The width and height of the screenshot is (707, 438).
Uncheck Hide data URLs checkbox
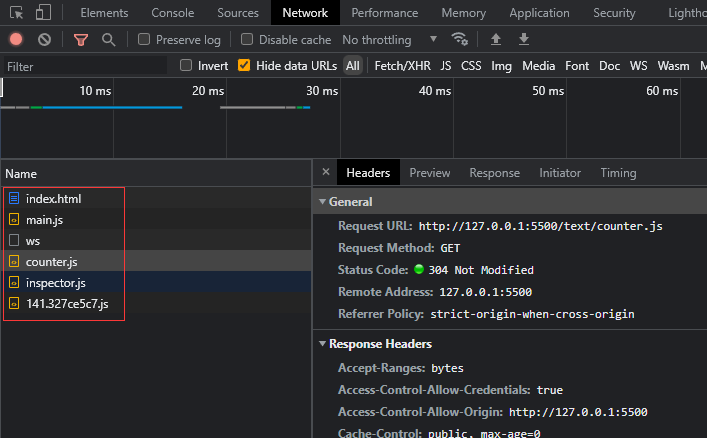(244, 65)
